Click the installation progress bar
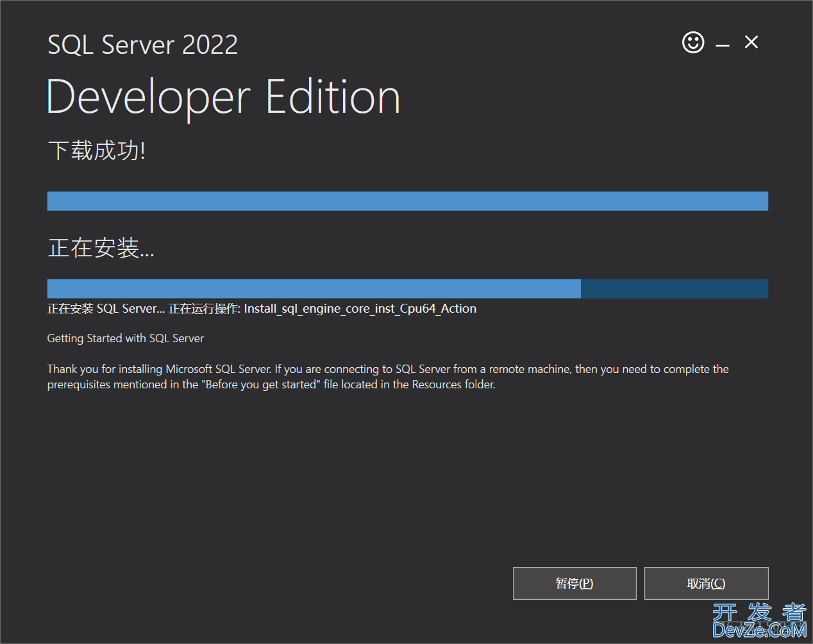Screen dimensions: 813x644 (x=408, y=288)
